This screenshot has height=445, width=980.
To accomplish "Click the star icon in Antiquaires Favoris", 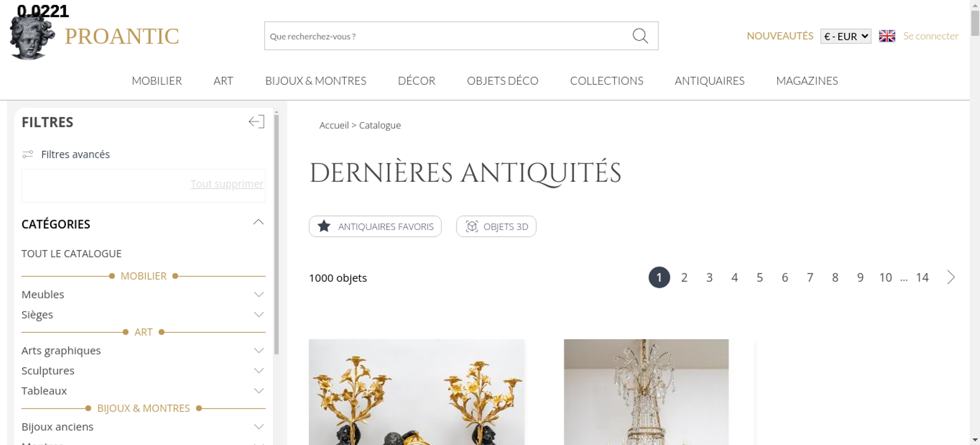I will (x=324, y=226).
